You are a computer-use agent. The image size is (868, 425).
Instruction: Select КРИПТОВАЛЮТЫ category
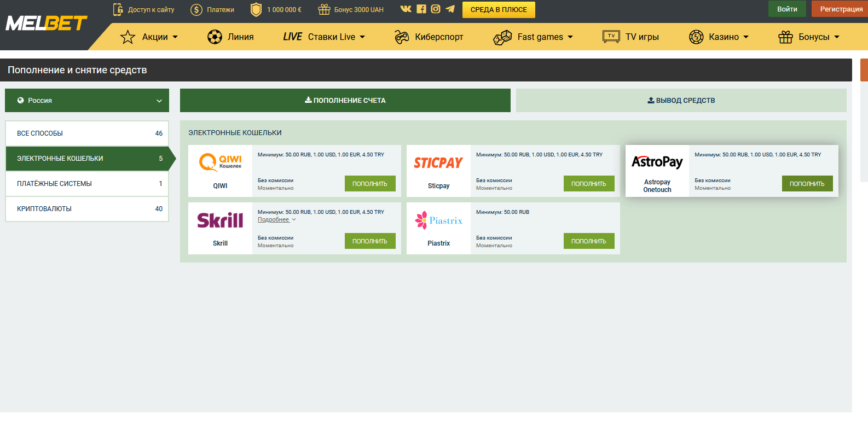(87, 209)
